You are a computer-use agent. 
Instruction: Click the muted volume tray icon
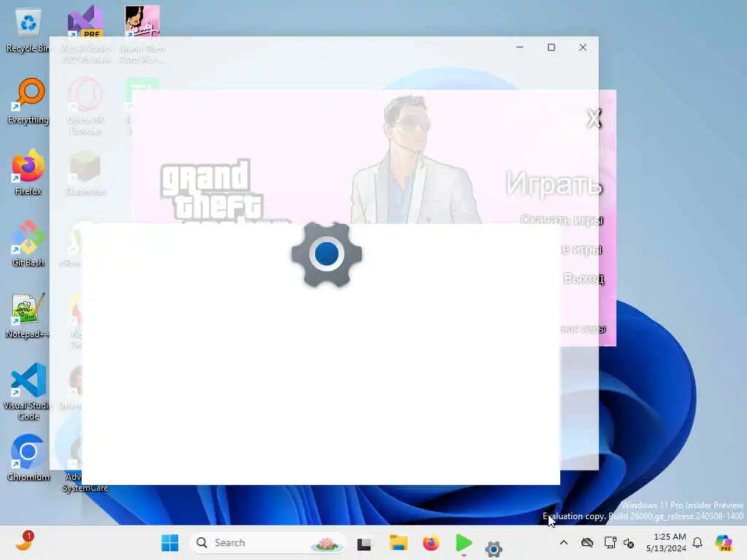point(630,543)
